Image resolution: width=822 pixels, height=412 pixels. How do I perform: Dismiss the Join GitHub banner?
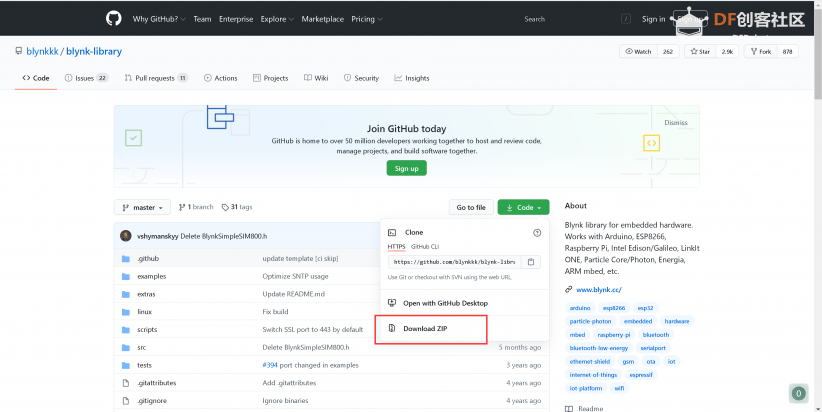click(676, 122)
